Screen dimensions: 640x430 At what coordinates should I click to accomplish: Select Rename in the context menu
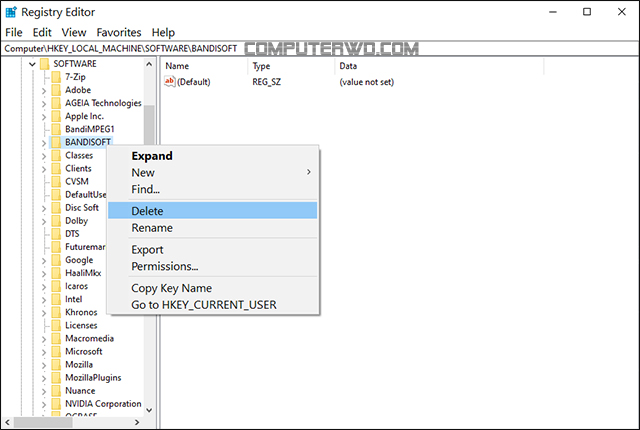[x=213, y=228]
